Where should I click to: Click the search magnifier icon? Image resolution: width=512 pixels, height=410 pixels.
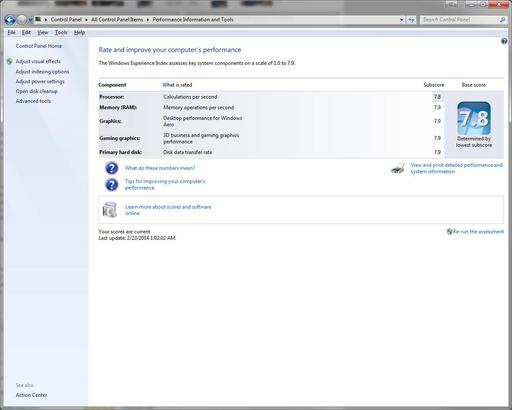coord(502,20)
